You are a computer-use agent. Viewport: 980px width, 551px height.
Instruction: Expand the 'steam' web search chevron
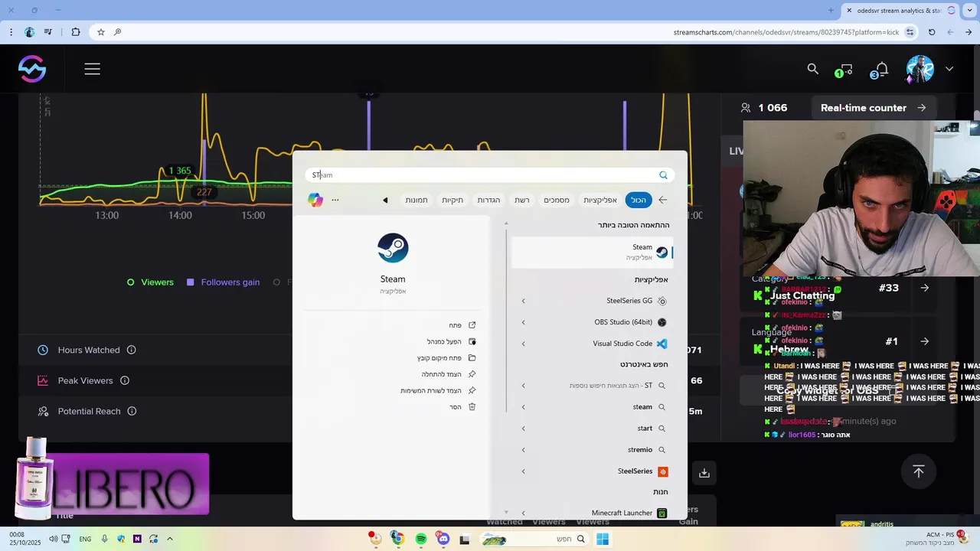[524, 407]
